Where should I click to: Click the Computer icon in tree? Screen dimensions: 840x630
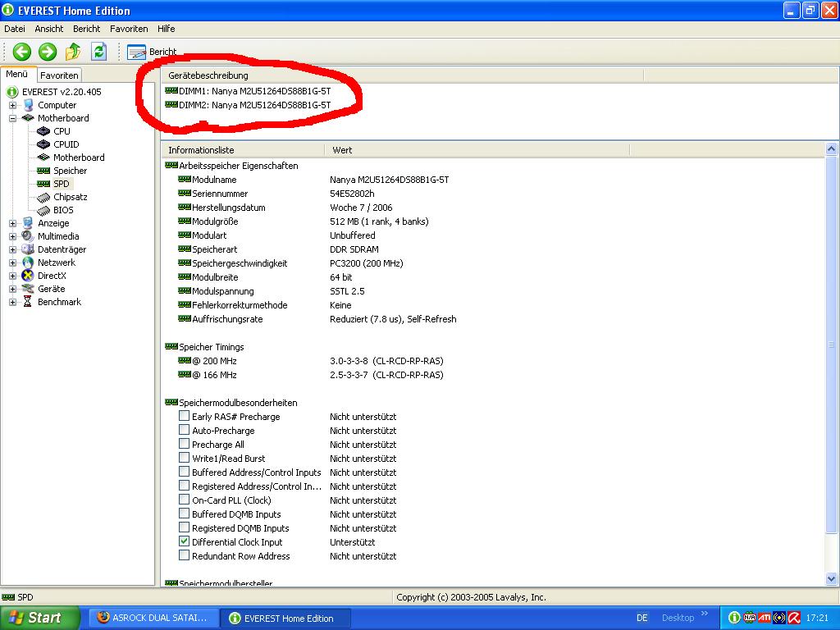pos(28,105)
